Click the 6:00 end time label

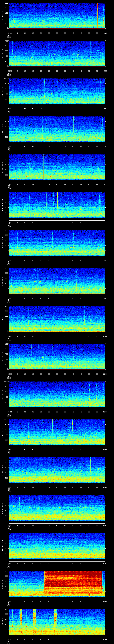[x=105, y=184]
